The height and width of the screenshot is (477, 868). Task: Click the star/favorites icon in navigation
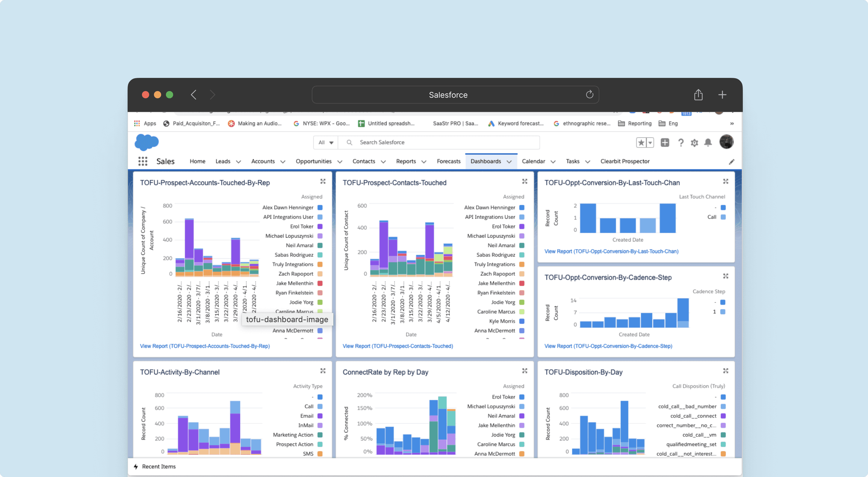pos(641,142)
